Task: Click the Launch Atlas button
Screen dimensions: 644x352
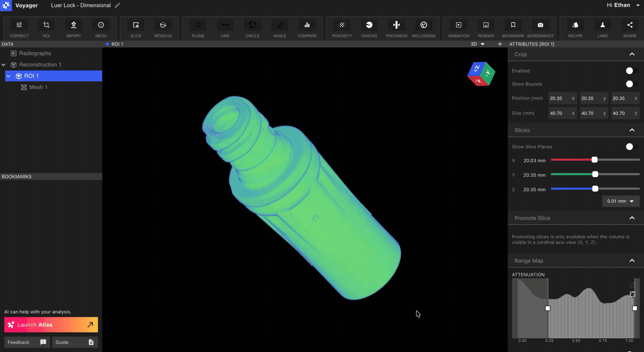Action: [x=51, y=325]
